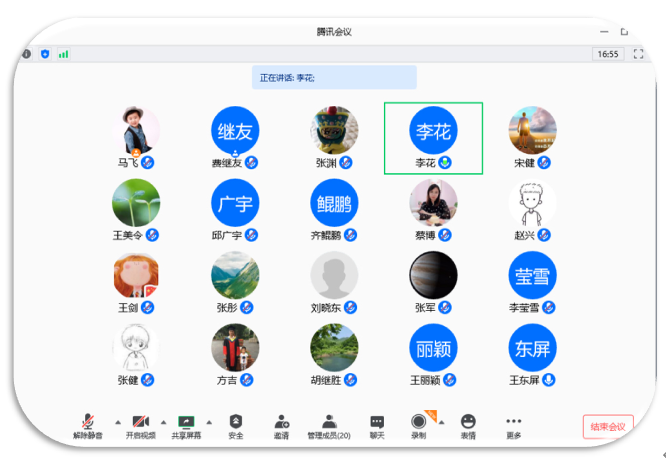Select 胡继胜's lake landscape avatar
The height and width of the screenshot is (458, 666).
point(334,348)
